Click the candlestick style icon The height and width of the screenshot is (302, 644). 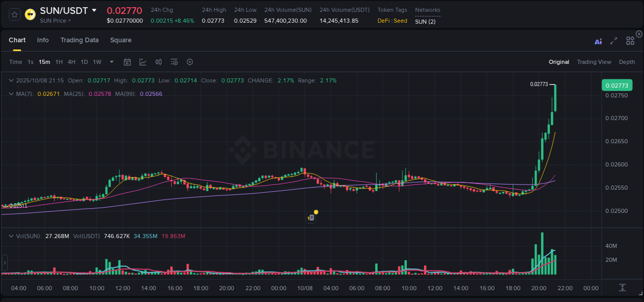coord(159,62)
